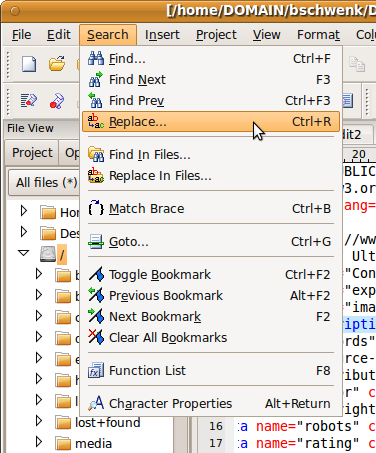Choose Match Brace menu entry
This screenshot has height=453, width=376.
211,209
